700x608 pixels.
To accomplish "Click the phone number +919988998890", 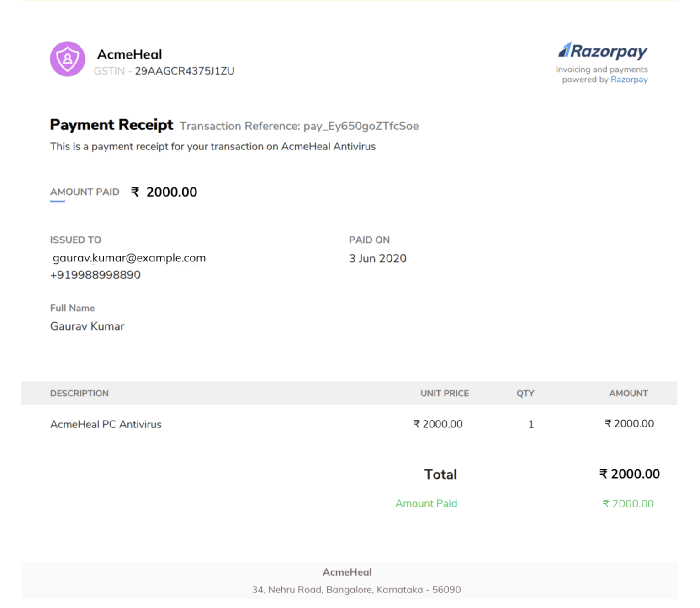I will 95,275.
